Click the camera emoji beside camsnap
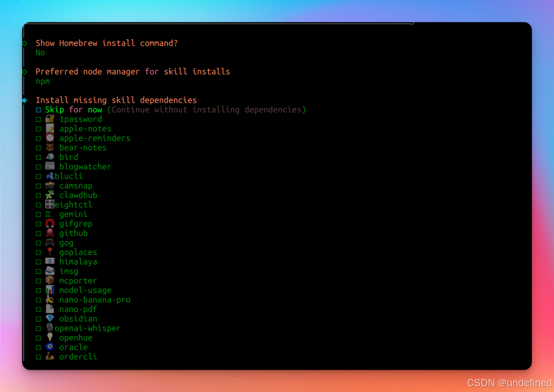 pos(50,186)
